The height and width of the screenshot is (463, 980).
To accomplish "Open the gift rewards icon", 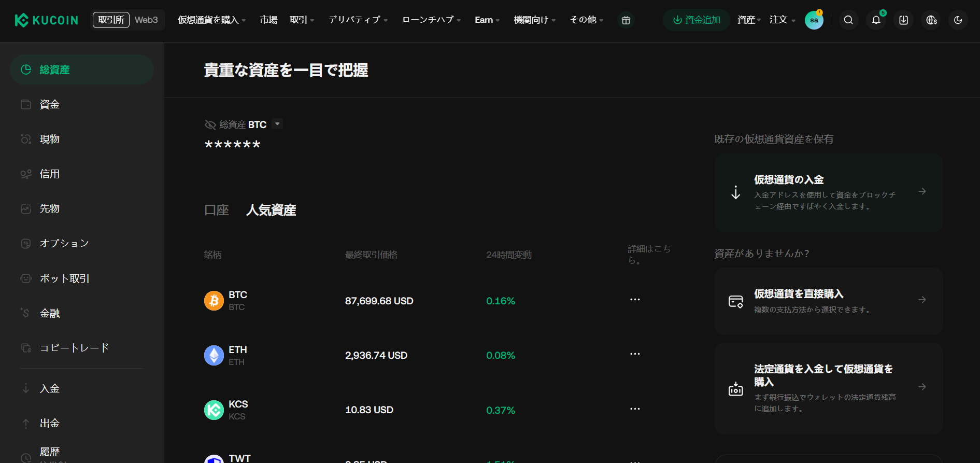I will coord(626,20).
